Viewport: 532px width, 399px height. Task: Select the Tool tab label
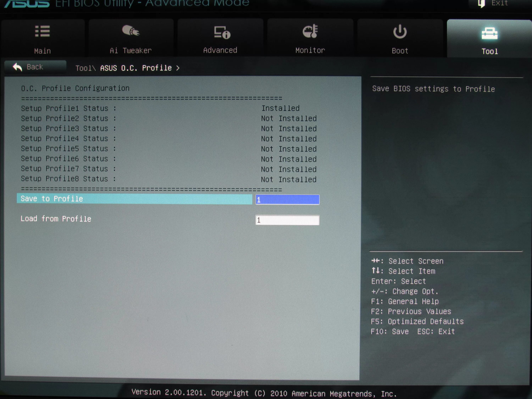click(489, 51)
